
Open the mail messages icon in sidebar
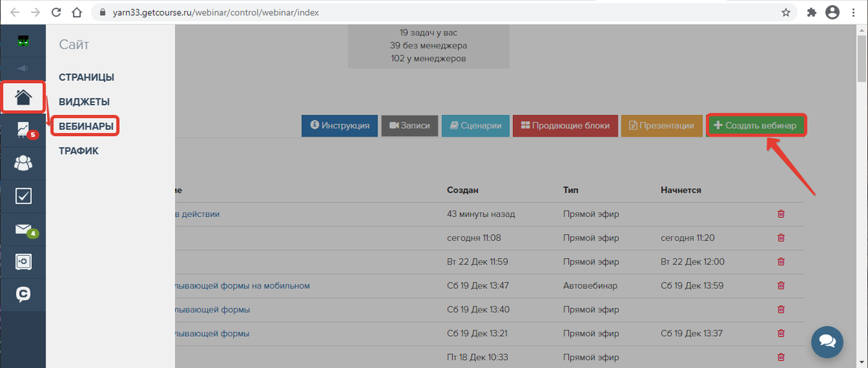tap(23, 229)
